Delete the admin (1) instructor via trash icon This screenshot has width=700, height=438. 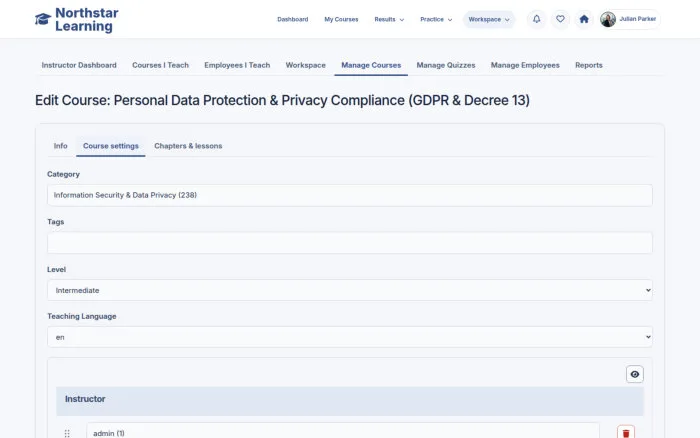626,433
